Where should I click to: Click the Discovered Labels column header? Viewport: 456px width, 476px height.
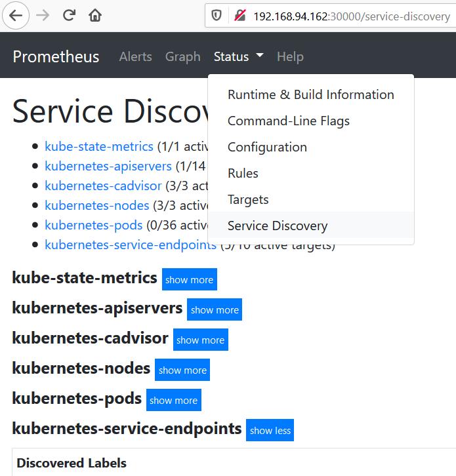[72, 464]
